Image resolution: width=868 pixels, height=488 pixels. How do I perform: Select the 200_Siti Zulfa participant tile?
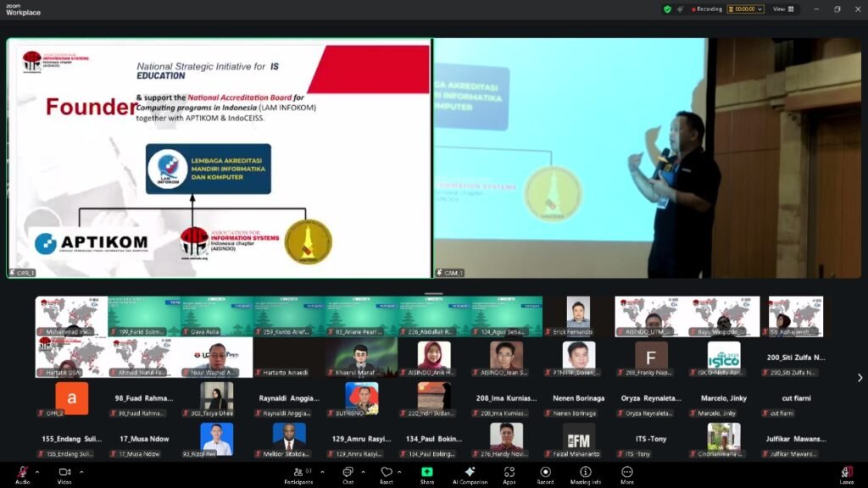[x=796, y=358]
